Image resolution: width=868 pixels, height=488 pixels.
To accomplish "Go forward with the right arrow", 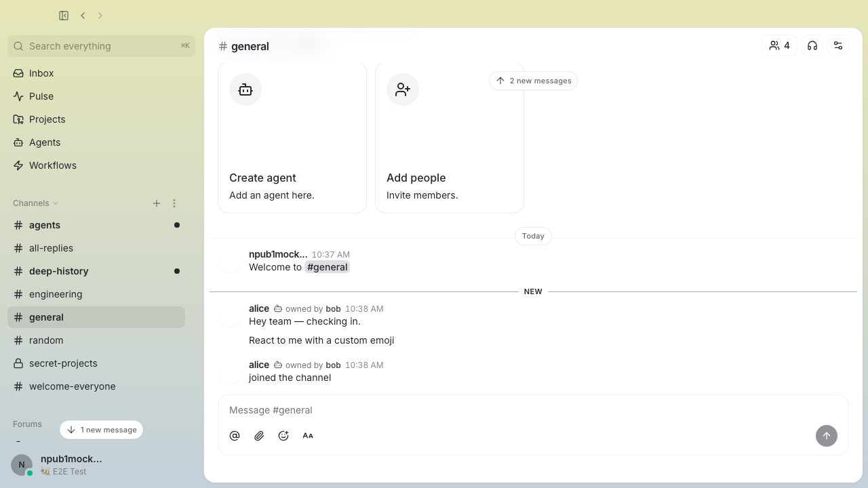I will click(100, 16).
